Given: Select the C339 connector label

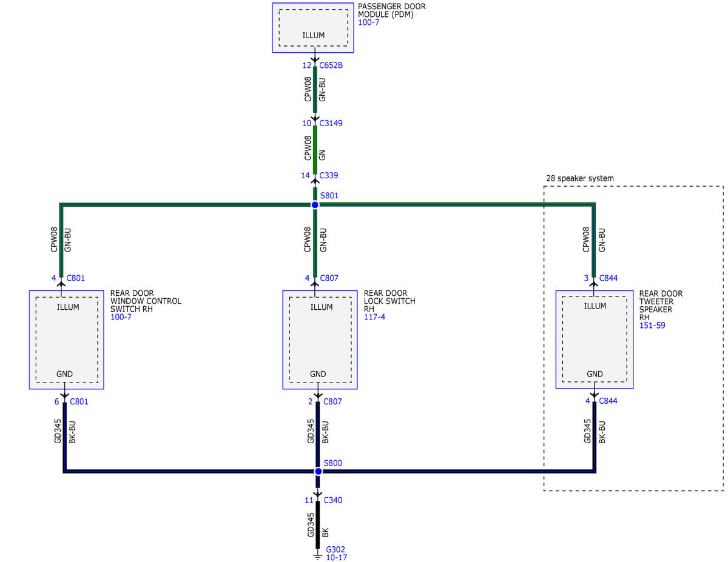Looking at the screenshot, I should tap(329, 176).
